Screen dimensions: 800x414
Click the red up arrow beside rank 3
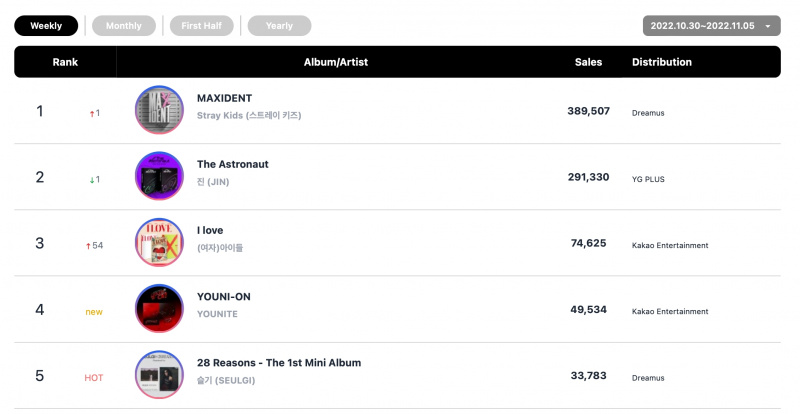pyautogui.click(x=88, y=246)
